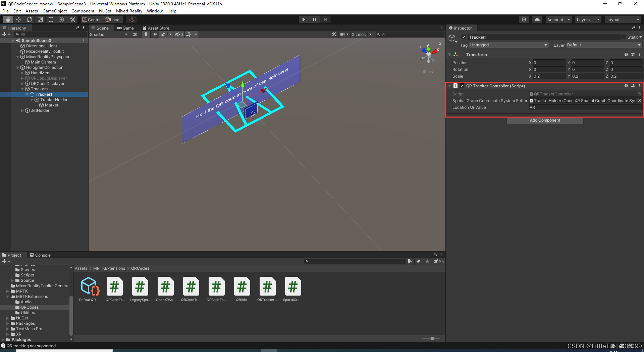Toggle scene audio
The height and width of the screenshot is (352, 644).
pos(154,34)
